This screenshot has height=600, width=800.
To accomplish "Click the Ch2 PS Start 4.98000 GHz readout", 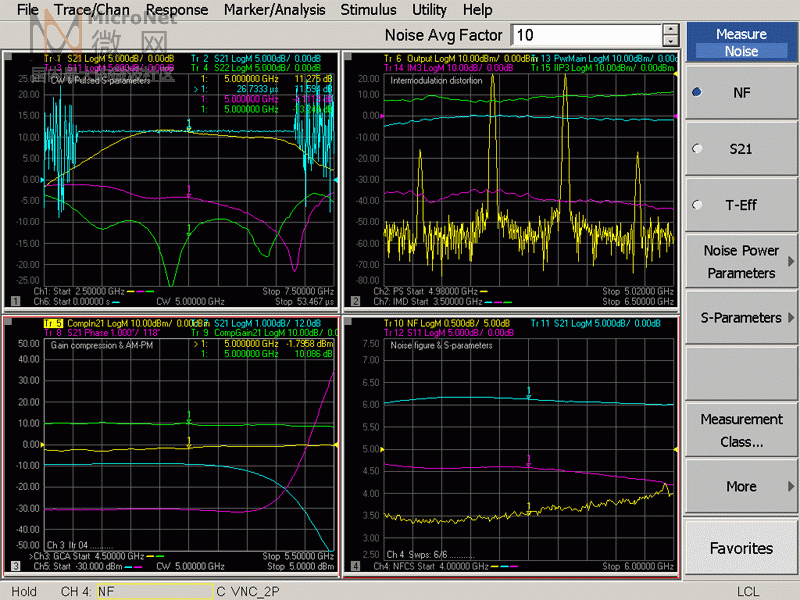I will coord(426,291).
